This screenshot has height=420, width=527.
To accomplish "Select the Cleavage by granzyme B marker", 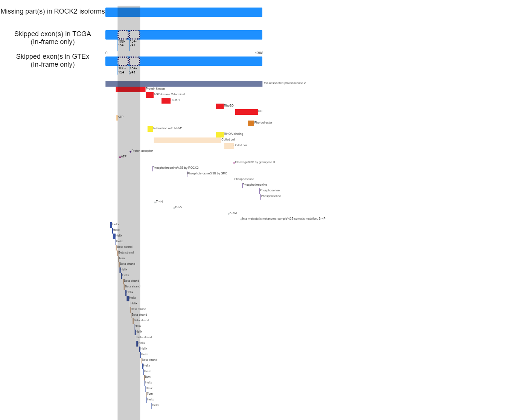I will click(x=234, y=163).
